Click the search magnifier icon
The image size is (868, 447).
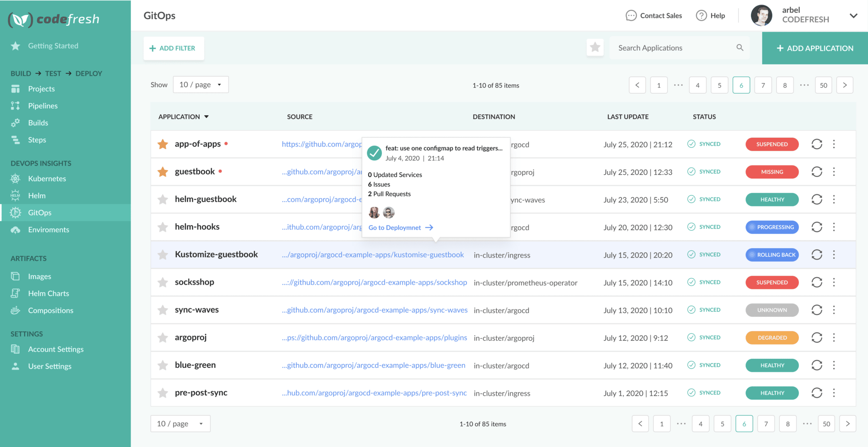pyautogui.click(x=740, y=47)
